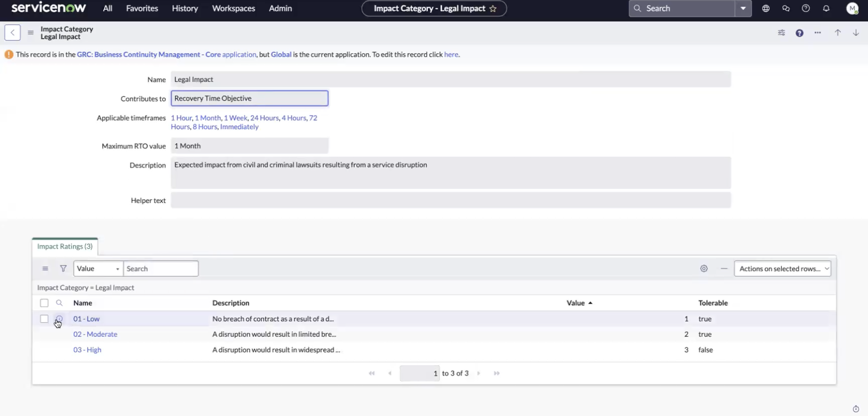
Task: Click the page number input in pagination
Action: click(419, 373)
